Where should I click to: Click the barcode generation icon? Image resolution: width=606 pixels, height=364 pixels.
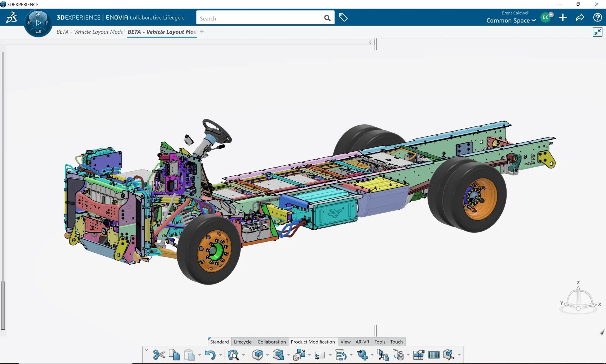coord(434,355)
